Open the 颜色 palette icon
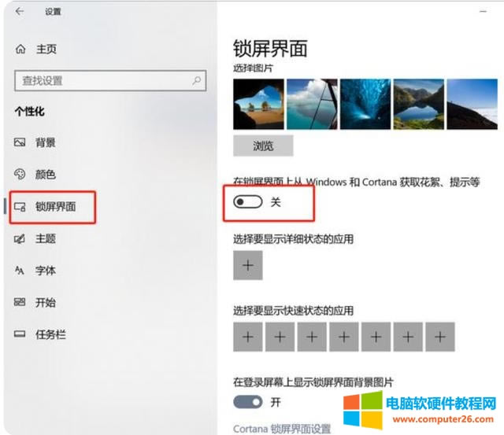Viewport: 504px width, 435px height. click(20, 175)
